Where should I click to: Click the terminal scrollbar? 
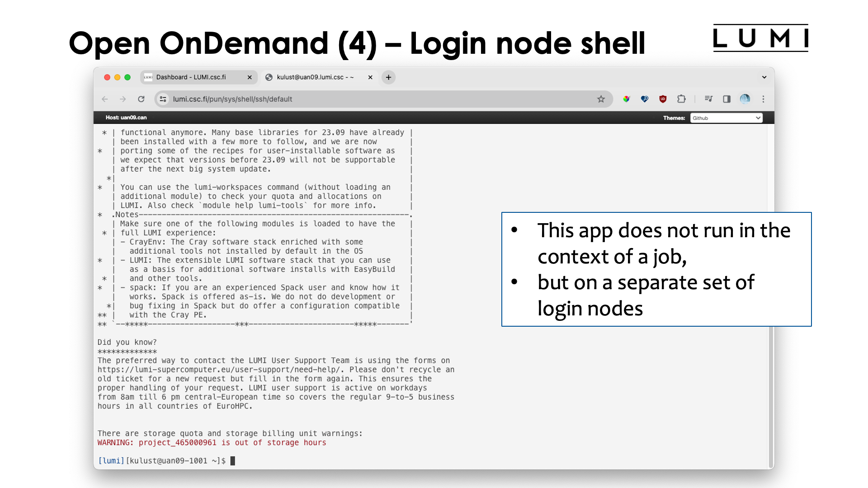point(771,397)
